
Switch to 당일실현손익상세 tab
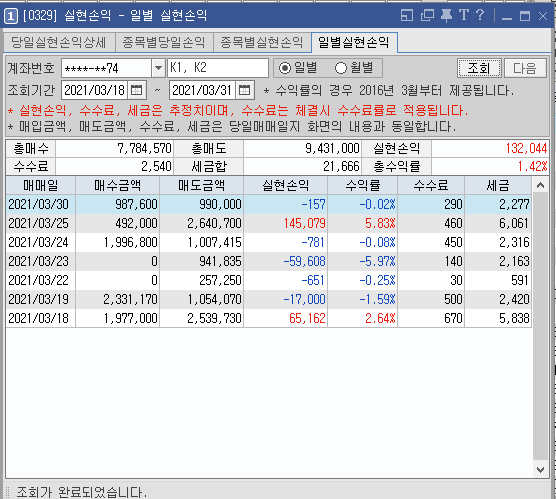point(59,43)
